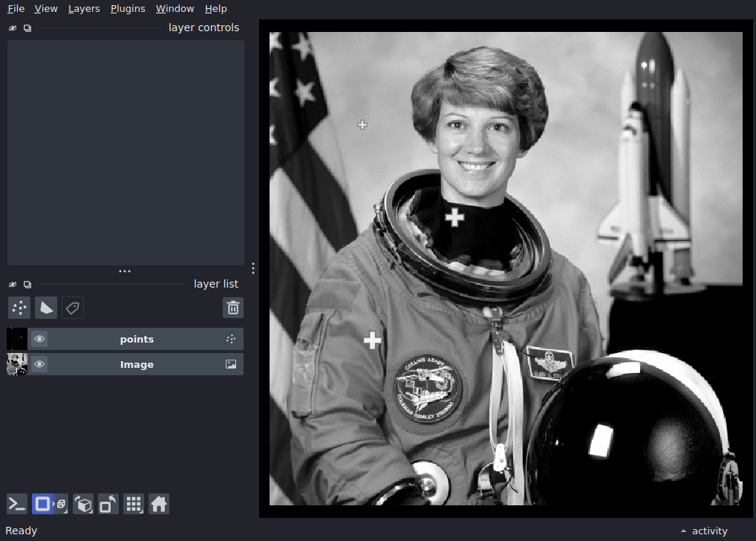Roll dimensions with the cube icon
Image resolution: width=756 pixels, height=541 pixels.
(x=83, y=505)
